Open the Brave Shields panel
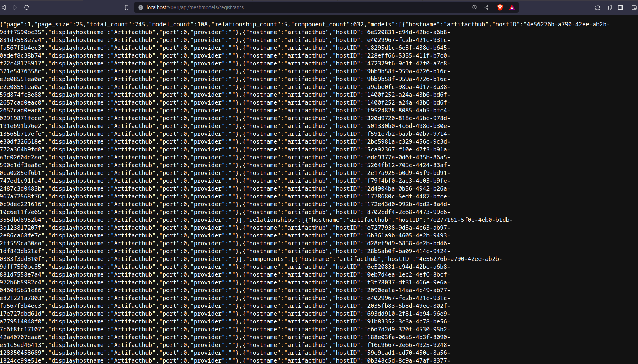638x364 pixels. [x=499, y=7]
